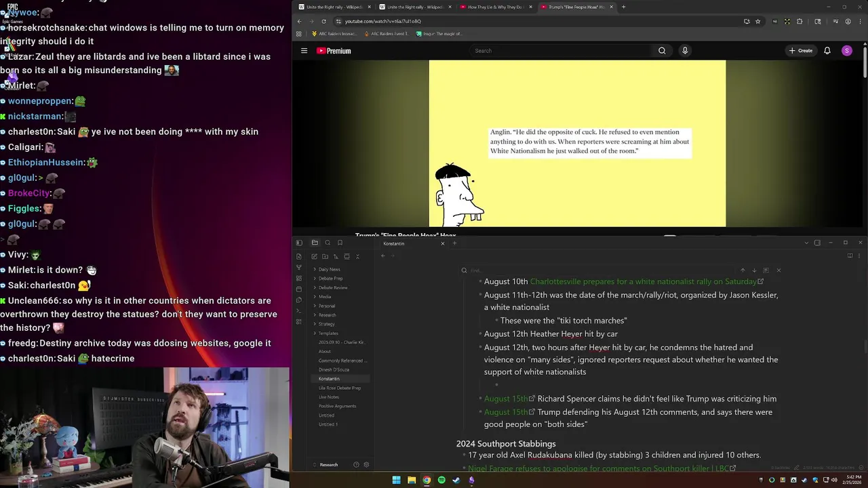
Task: Expand the Strategy folder
Action: (326, 324)
